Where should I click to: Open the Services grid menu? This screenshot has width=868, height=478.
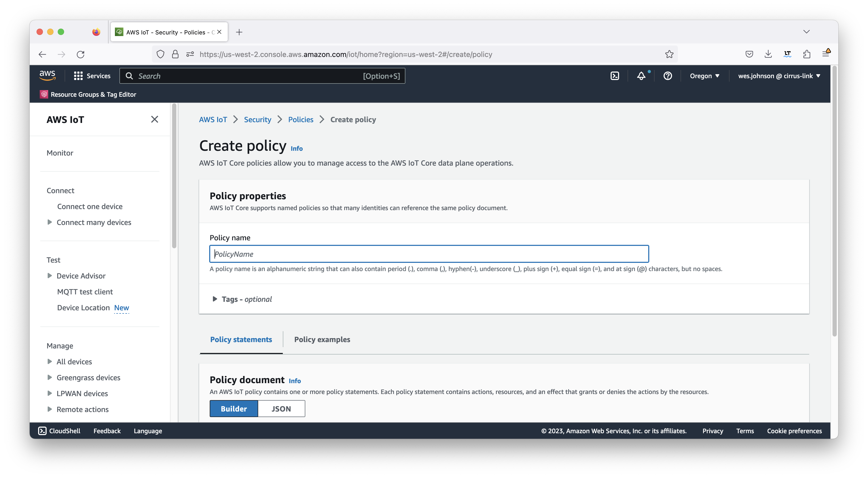(92, 76)
